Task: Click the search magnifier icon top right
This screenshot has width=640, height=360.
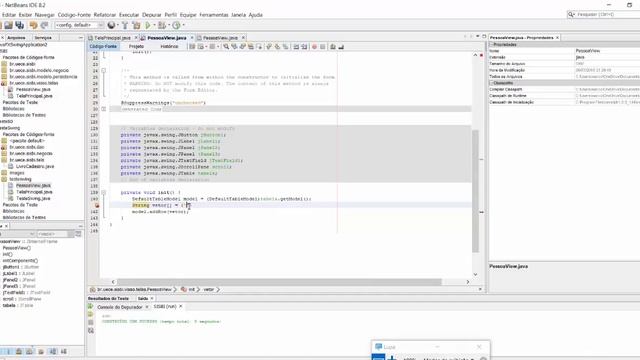Action: (571, 14)
